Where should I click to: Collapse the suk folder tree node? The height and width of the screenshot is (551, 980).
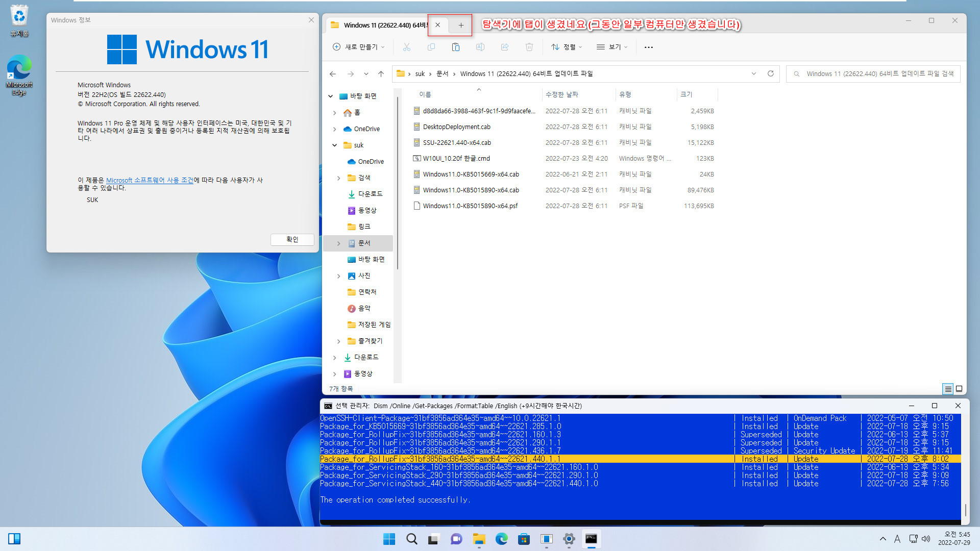pyautogui.click(x=335, y=145)
